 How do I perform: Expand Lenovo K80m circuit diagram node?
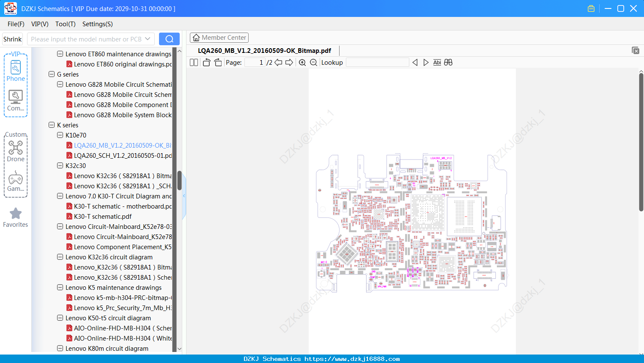[x=60, y=348]
